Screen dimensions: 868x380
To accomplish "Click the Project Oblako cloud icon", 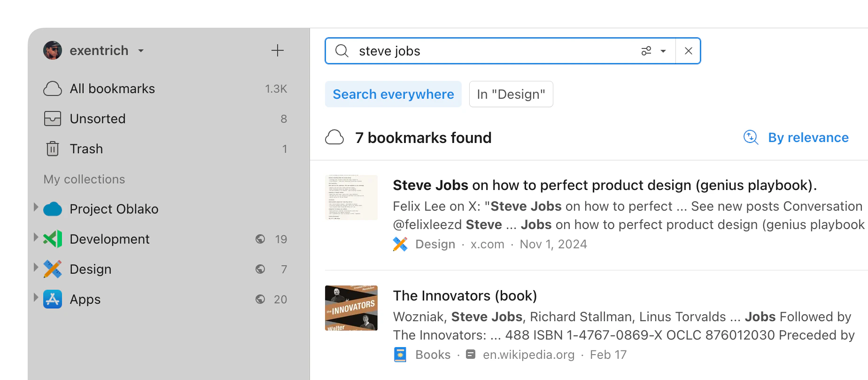I will tap(53, 209).
